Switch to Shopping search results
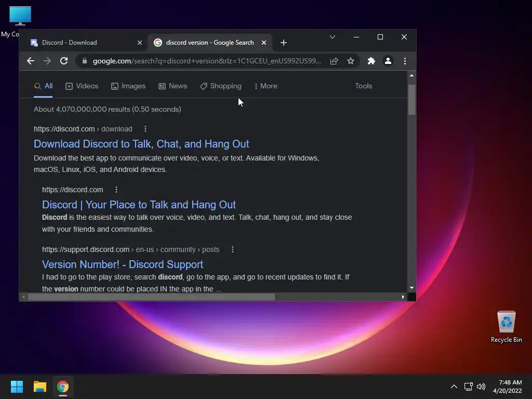The height and width of the screenshot is (399, 532). [220, 86]
